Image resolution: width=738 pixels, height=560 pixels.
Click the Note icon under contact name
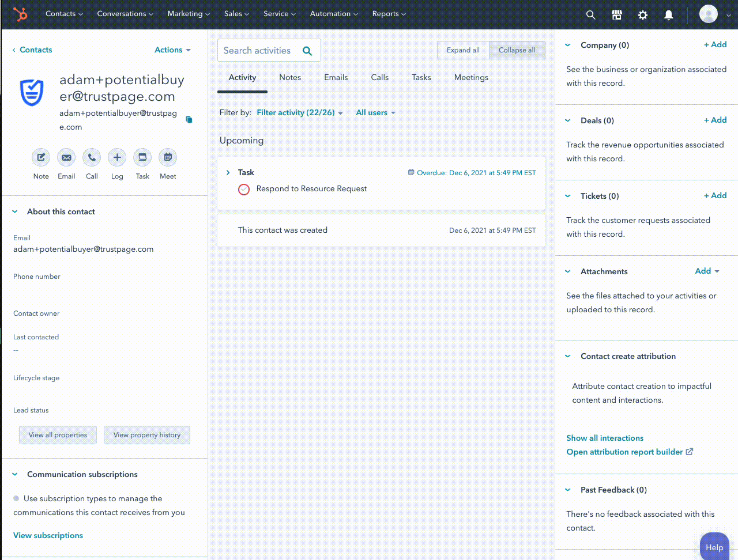pyautogui.click(x=41, y=157)
